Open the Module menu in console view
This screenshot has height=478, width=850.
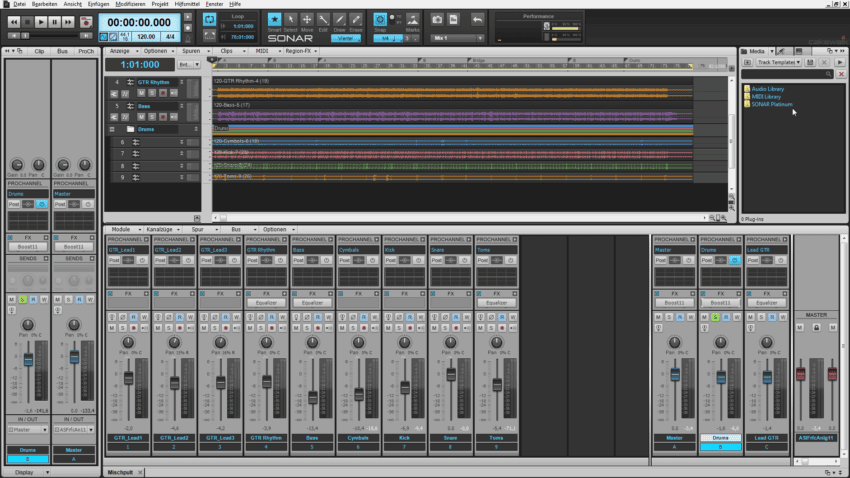tap(124, 230)
